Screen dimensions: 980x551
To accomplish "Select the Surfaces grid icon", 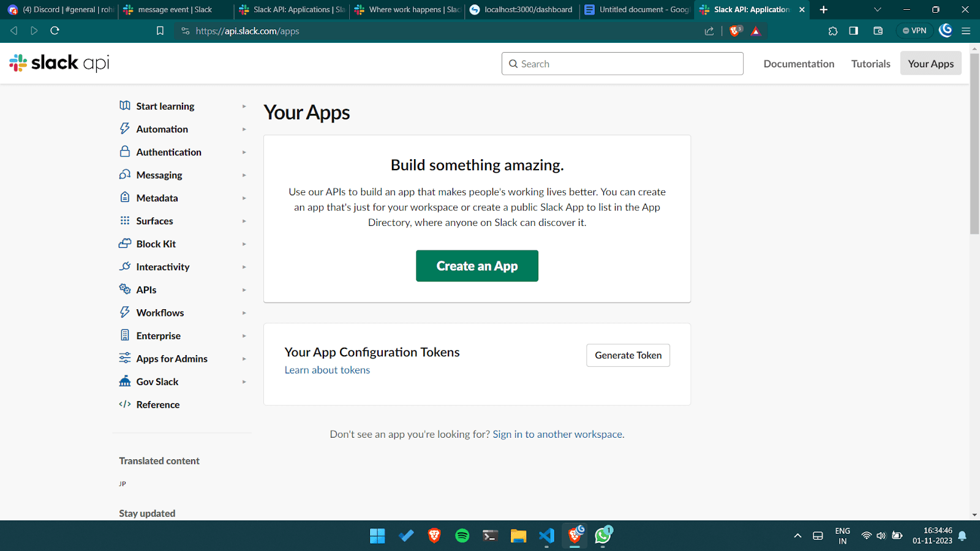I will (125, 220).
